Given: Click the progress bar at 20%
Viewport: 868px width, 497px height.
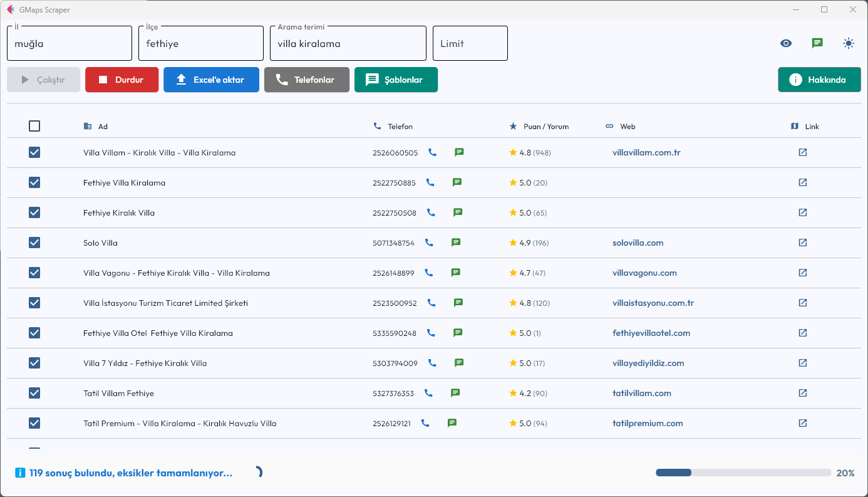Looking at the screenshot, I should pyautogui.click(x=743, y=473).
